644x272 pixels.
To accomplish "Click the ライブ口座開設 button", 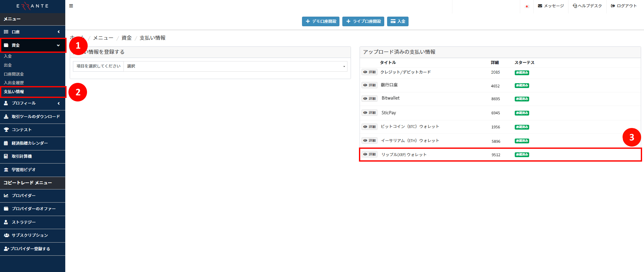I will point(363,21).
